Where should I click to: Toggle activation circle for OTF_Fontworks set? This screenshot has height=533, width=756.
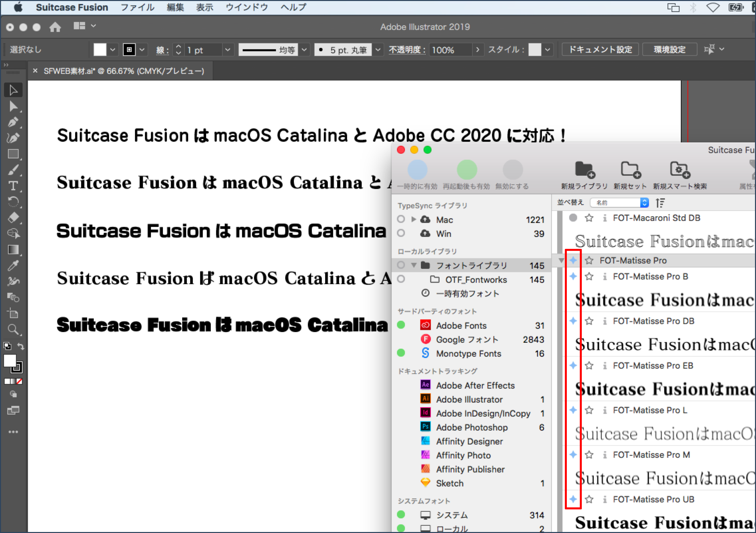(x=401, y=279)
